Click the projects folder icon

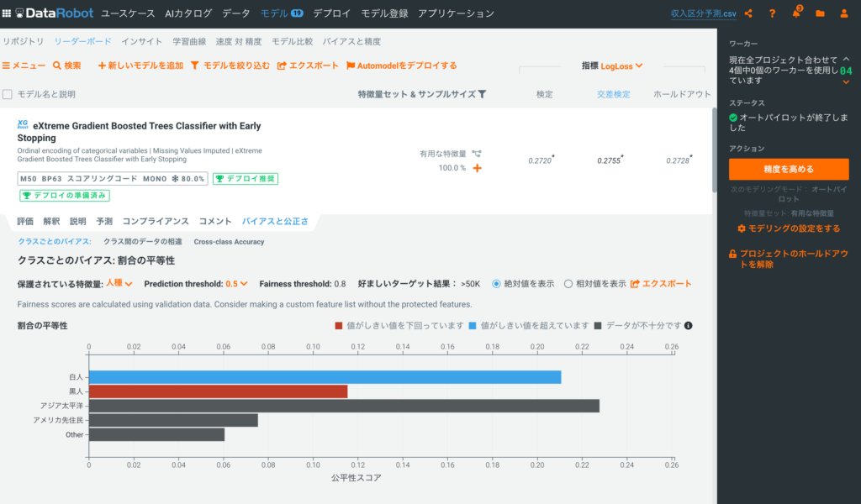pyautogui.click(x=820, y=13)
